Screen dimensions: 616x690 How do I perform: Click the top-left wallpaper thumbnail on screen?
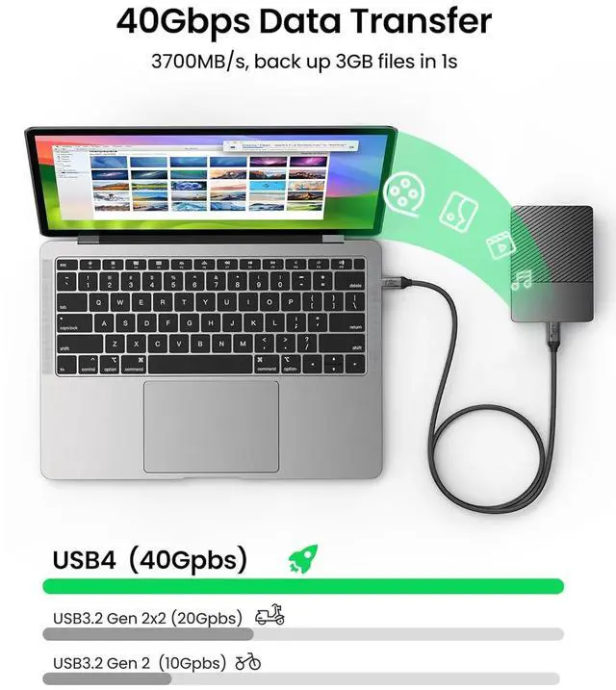pos(108,162)
